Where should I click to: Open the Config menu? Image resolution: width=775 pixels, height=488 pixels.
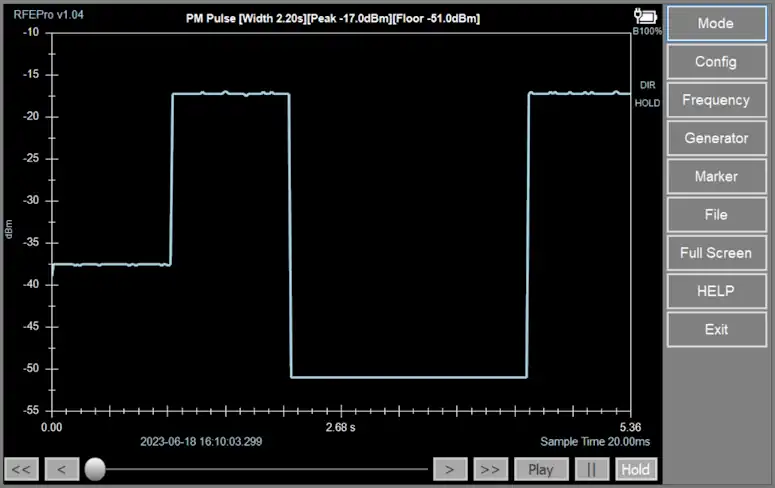(715, 62)
